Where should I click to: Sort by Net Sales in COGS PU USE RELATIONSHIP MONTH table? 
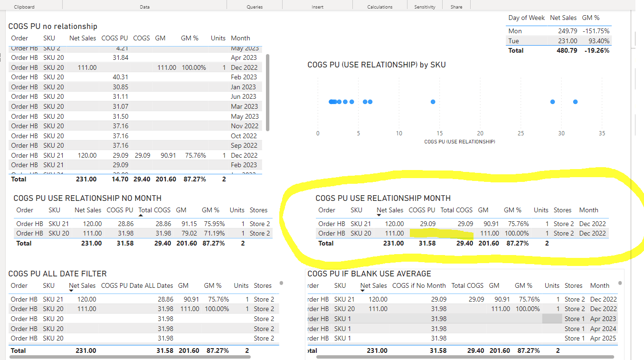coord(390,210)
